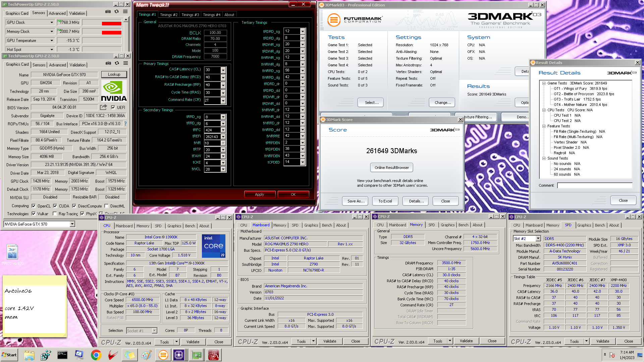
Task: Open Graphics tab in the CPU-Z SPD window
Action: tap(584, 225)
